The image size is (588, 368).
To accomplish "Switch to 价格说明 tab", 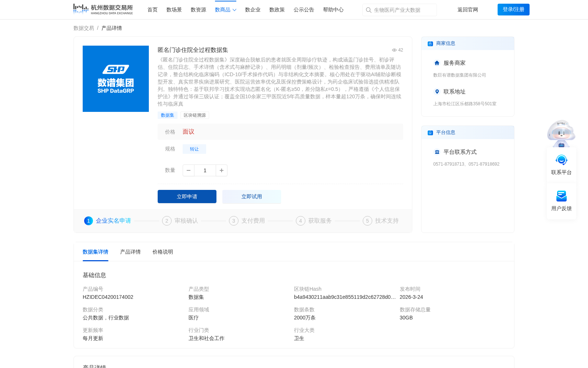I will (x=163, y=252).
